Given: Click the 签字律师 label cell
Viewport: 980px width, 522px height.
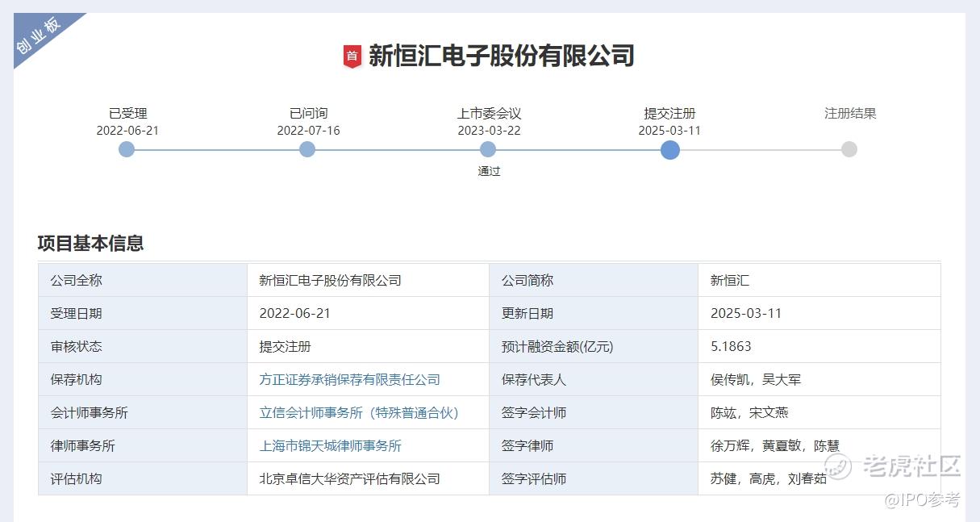Looking at the screenshot, I should coord(594,445).
